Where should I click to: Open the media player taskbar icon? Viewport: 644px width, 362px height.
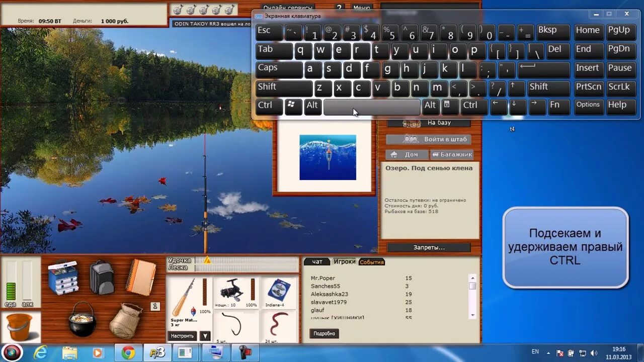[x=98, y=353]
